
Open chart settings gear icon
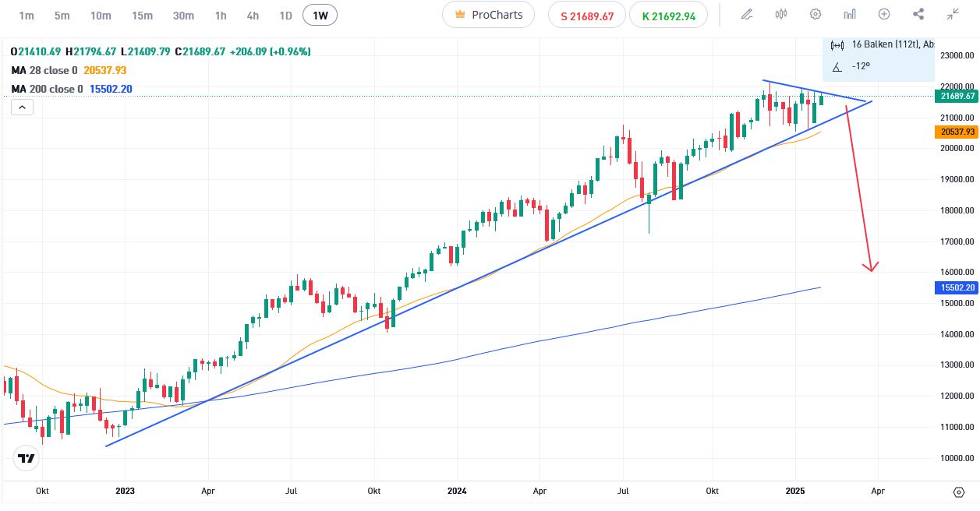(815, 14)
